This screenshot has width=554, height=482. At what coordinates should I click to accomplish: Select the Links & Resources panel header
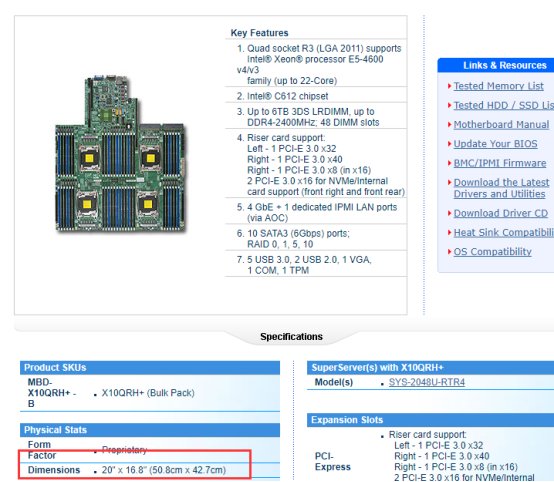[x=496, y=65]
